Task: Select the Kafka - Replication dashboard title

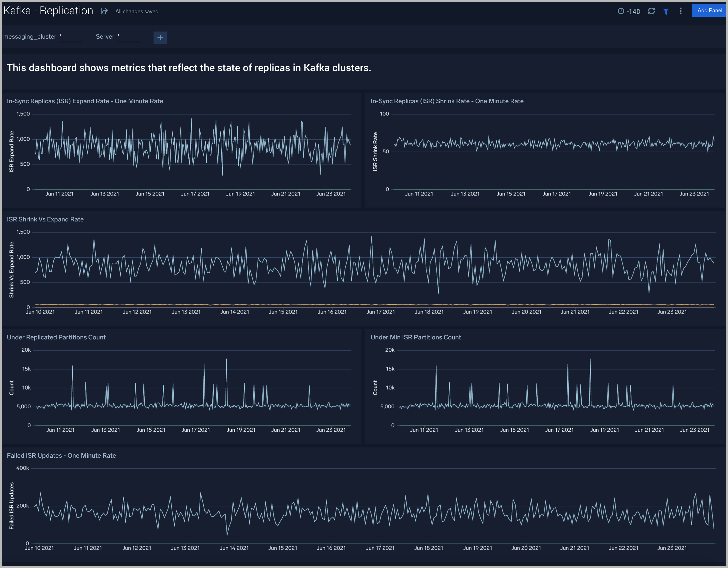Action: [48, 10]
